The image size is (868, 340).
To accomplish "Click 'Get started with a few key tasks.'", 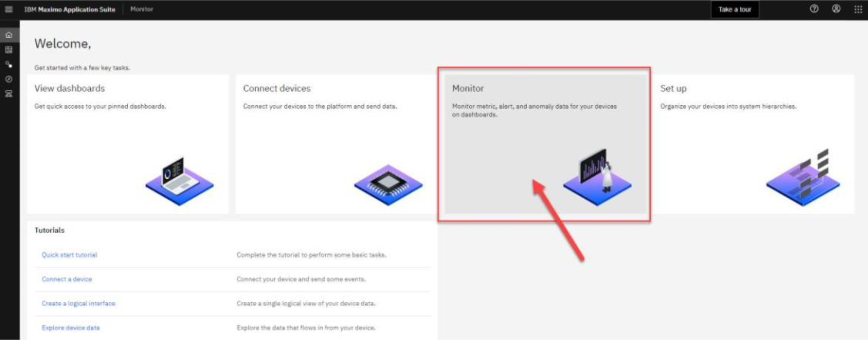I will 82,68.
